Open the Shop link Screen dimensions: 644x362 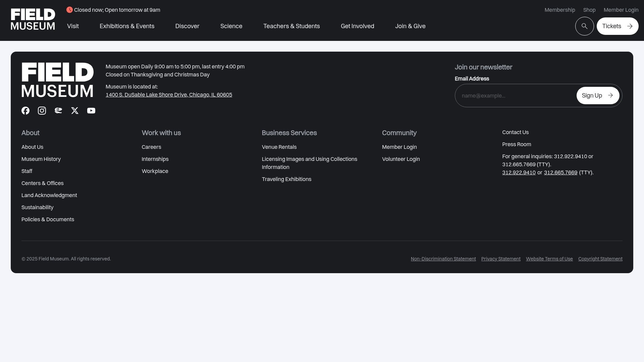[x=589, y=10]
